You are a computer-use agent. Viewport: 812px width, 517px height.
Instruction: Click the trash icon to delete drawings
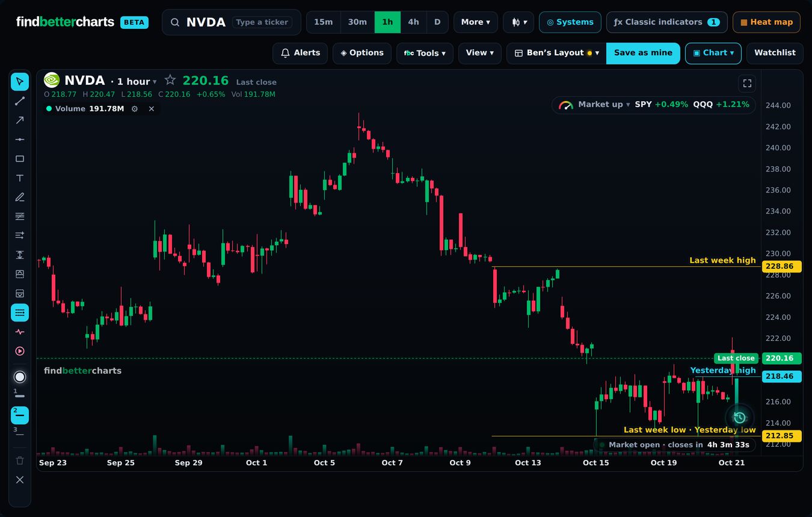pos(20,460)
